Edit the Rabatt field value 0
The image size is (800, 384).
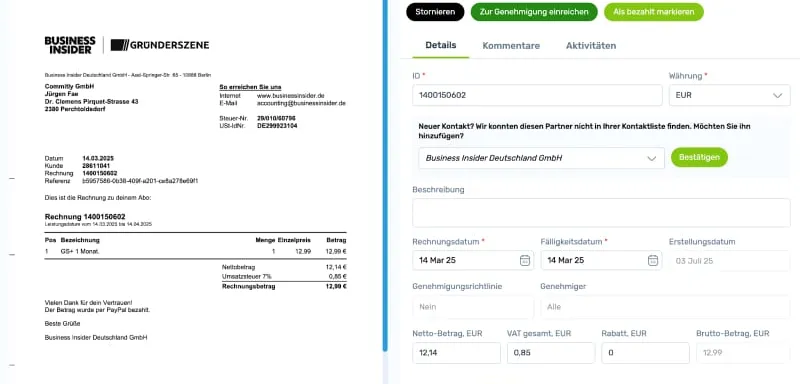tap(645, 353)
